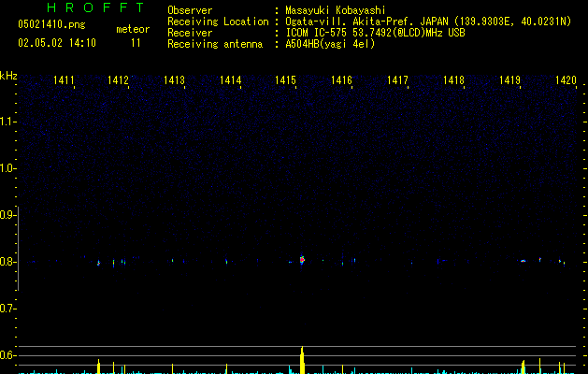This screenshot has width=588, height=374.
Task: Click the gray vertical range bar on left axis
Action: click(x=19, y=249)
